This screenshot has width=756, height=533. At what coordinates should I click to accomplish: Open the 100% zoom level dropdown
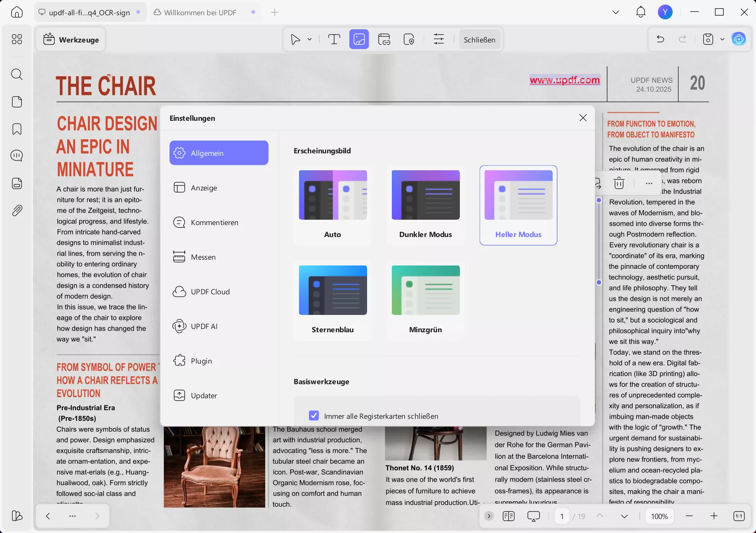pos(659,516)
